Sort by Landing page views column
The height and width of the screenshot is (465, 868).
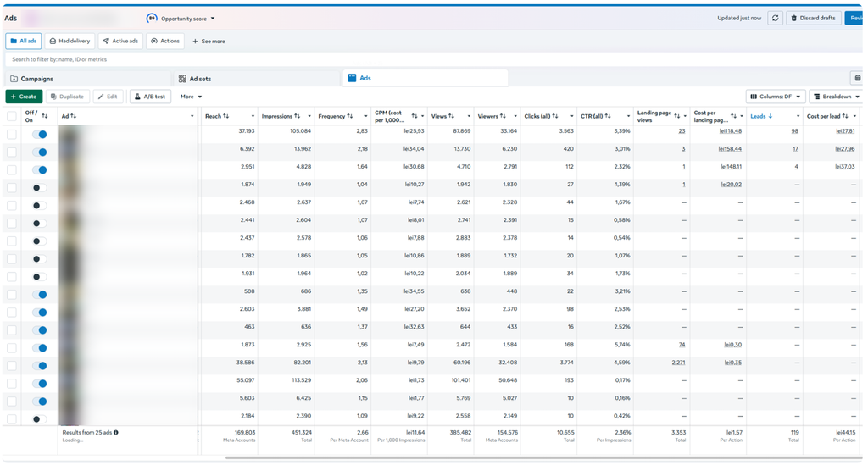coord(677,116)
